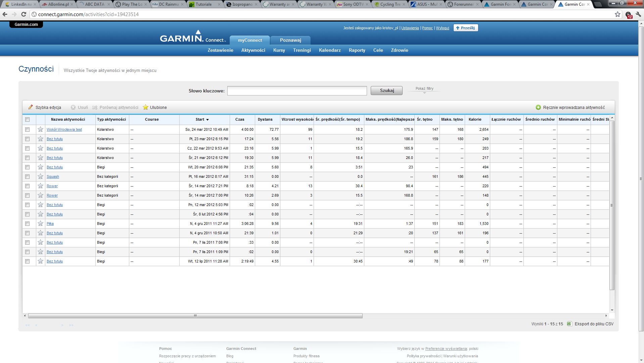Star the Rower activity started 7:00 PM
This screenshot has width=644, height=363.
pyautogui.click(x=40, y=195)
